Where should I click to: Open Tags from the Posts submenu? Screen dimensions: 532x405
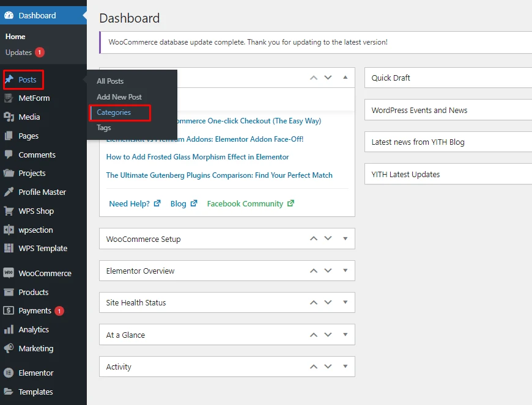coord(104,128)
